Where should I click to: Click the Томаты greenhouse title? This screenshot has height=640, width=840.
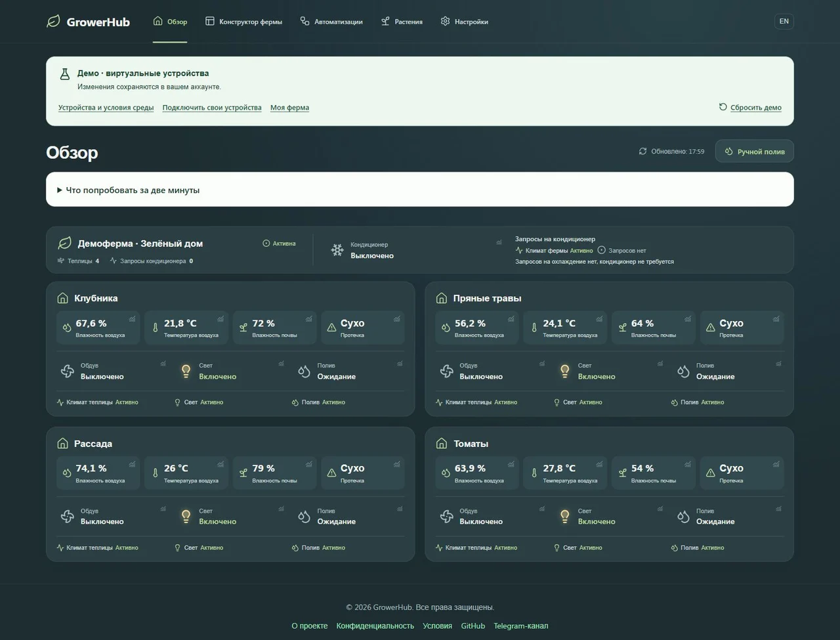(471, 444)
